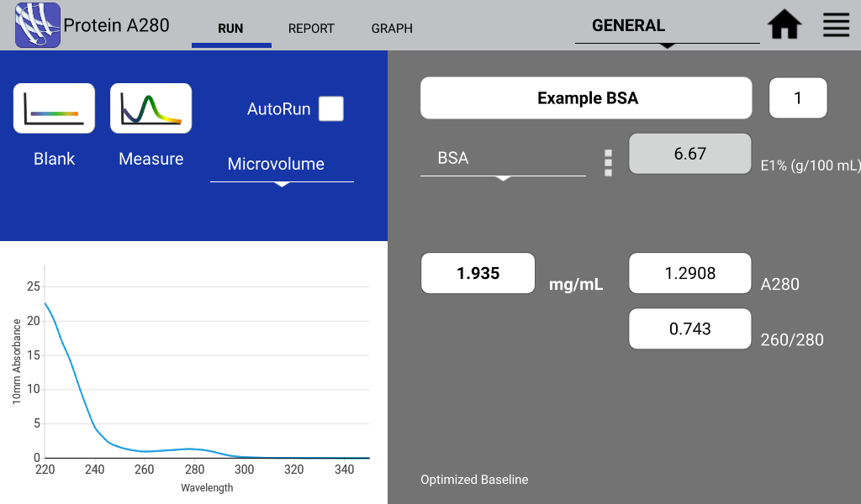
Task: Expand the Microvolume mode dropdown
Action: [282, 165]
